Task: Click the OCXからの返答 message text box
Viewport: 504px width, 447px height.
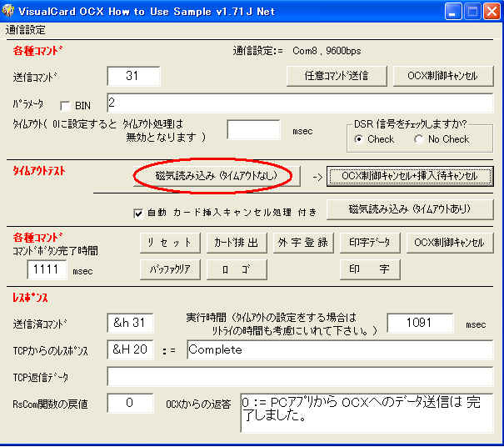Action: pos(367,413)
